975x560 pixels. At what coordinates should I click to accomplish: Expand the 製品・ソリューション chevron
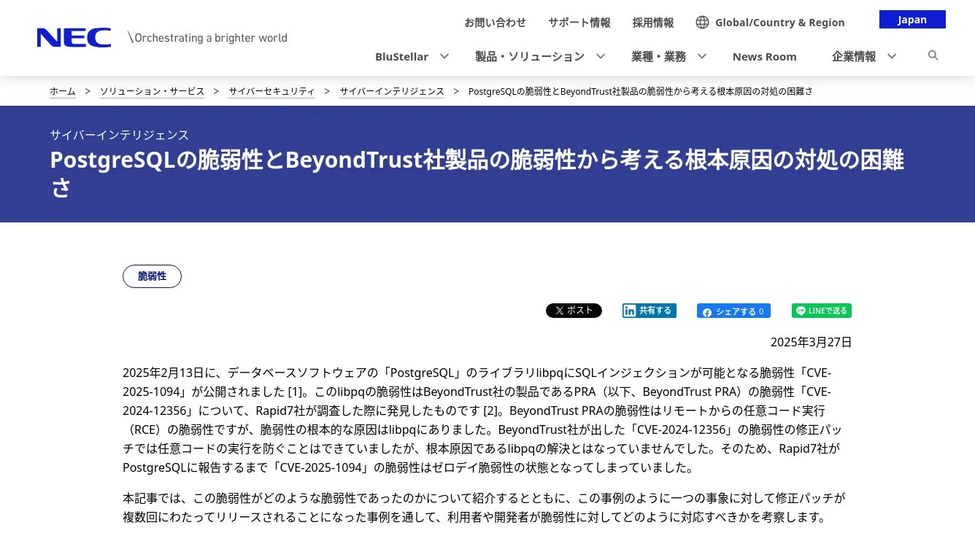[601, 56]
